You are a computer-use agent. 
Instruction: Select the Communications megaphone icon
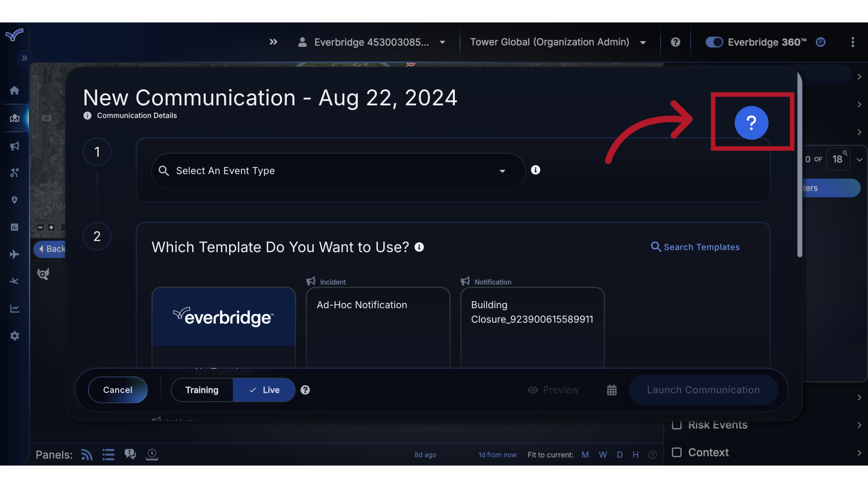coord(14,145)
